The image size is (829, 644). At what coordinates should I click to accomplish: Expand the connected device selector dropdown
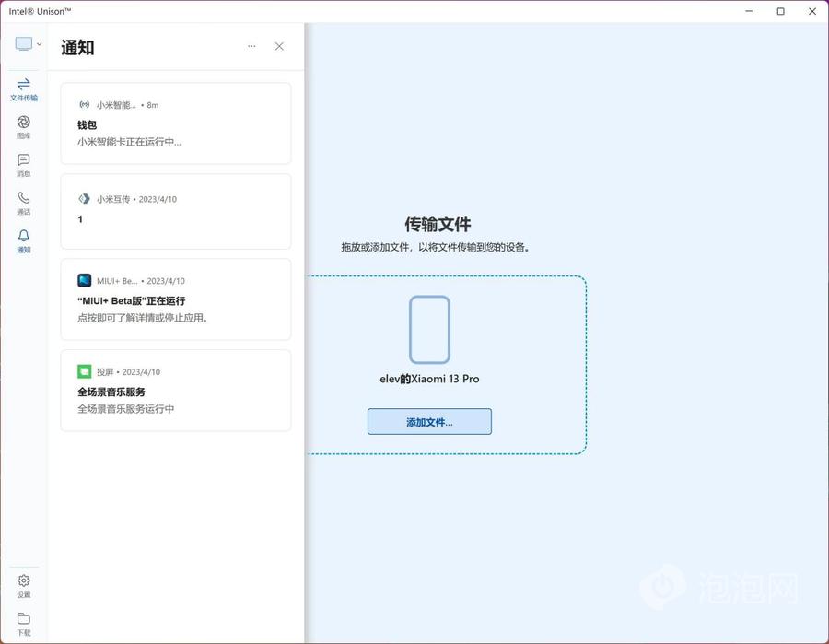pos(38,42)
